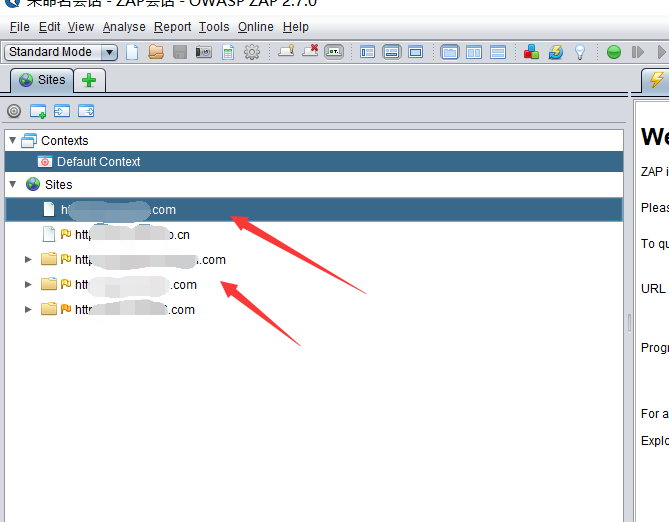Screen dimensions: 669x522
Task: Click the step submit-and-step icon
Action: coord(638,52)
